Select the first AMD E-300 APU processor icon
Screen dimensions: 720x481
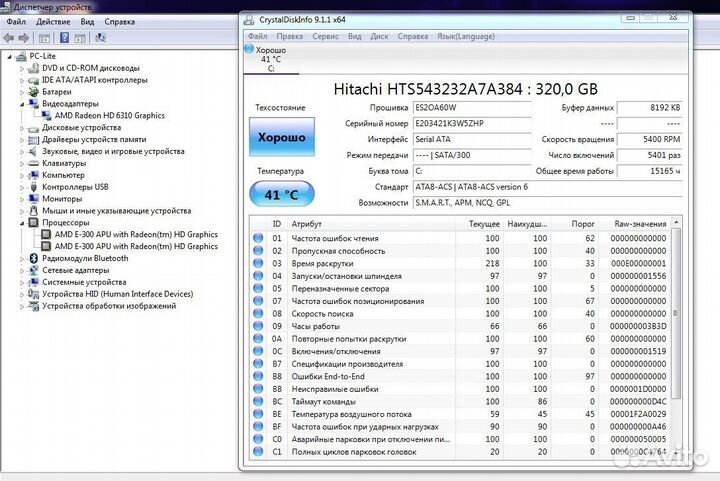(46, 235)
